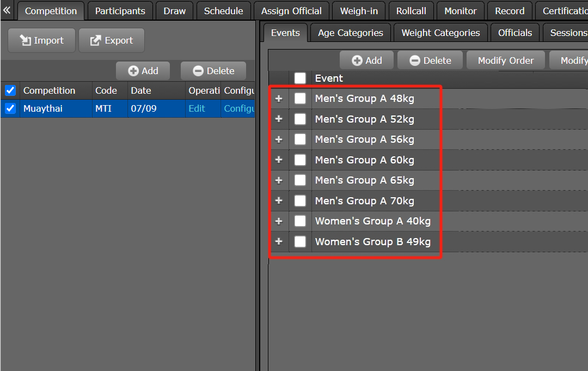Collapse the sidebar with the double-chevron icon

(7, 10)
